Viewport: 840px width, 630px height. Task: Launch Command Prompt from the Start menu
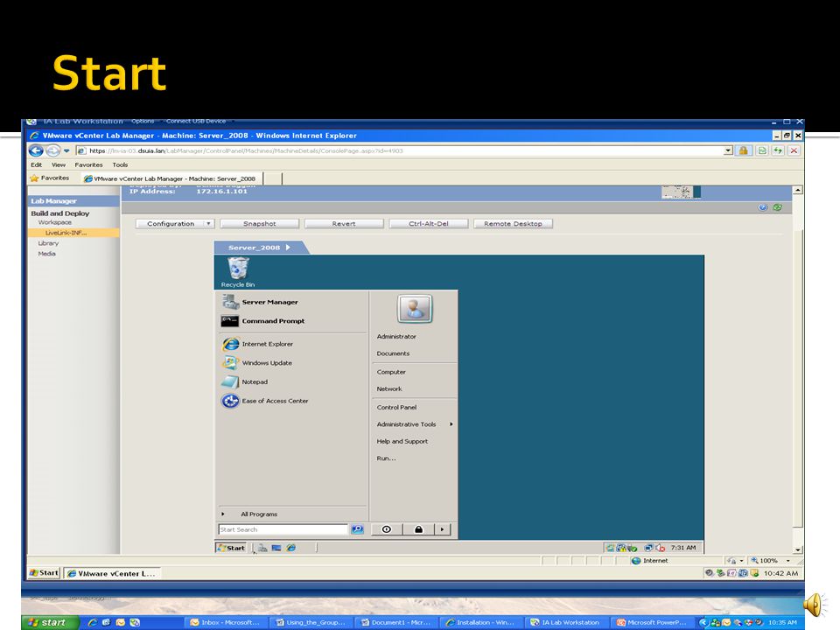(263, 321)
